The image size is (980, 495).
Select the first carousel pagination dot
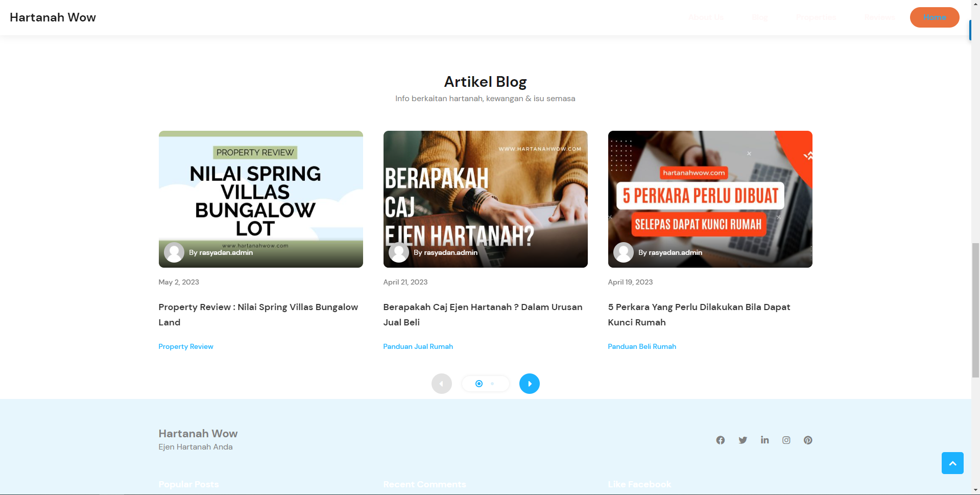tap(479, 384)
